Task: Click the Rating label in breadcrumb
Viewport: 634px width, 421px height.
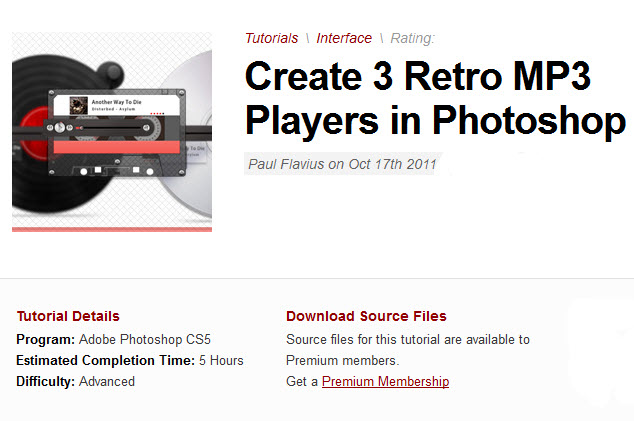Action: point(412,38)
